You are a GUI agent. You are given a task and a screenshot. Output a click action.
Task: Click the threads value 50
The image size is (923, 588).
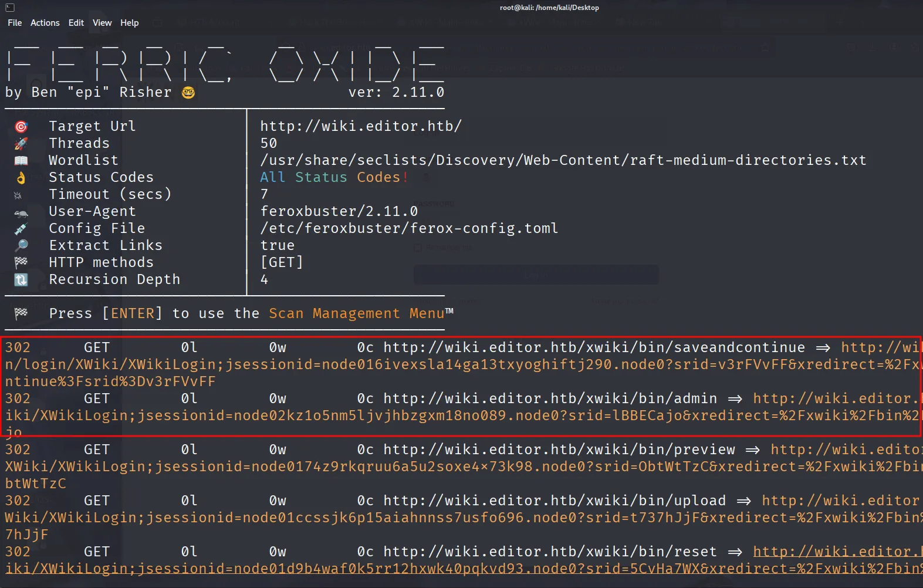[x=269, y=143]
